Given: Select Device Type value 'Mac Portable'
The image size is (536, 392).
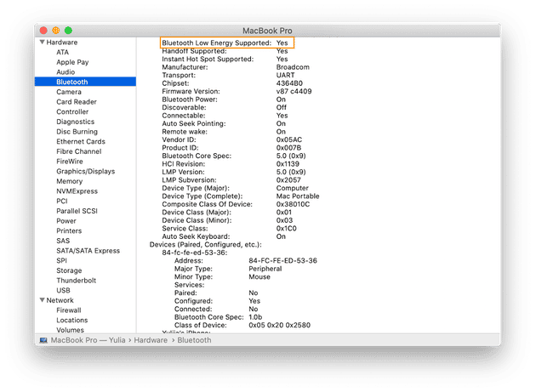Looking at the screenshot, I should 298,196.
